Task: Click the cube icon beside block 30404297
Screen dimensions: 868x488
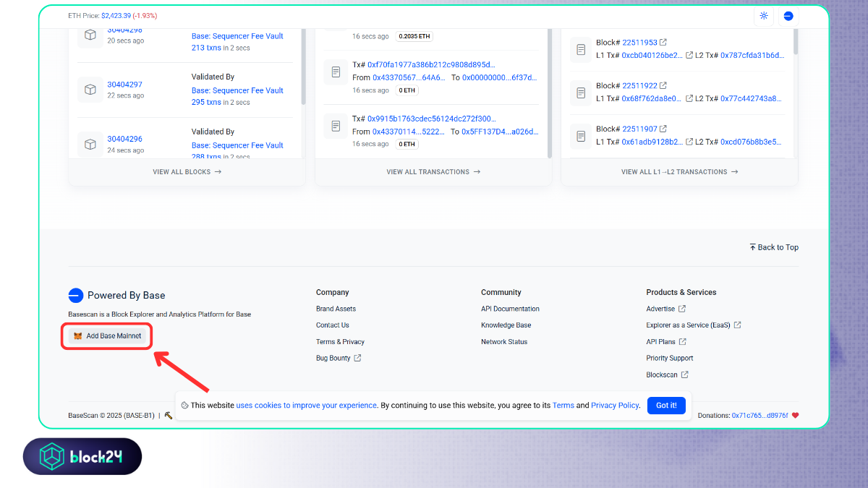Action: tap(90, 90)
